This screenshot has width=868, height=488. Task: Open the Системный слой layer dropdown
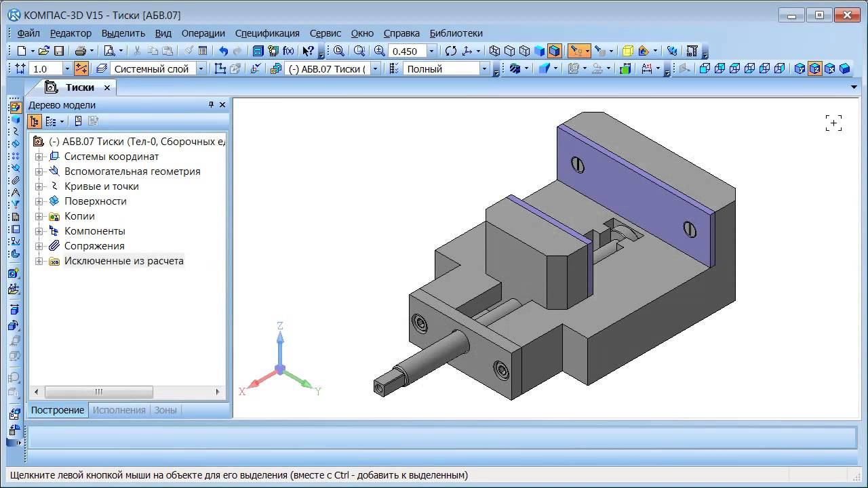coord(201,68)
